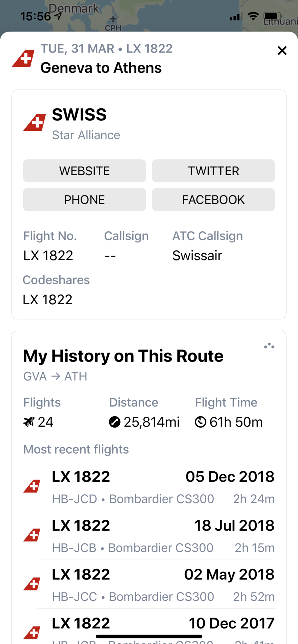Open LX 1822 flight from 05 Dec 2018
This screenshot has width=298, height=644.
(149, 487)
